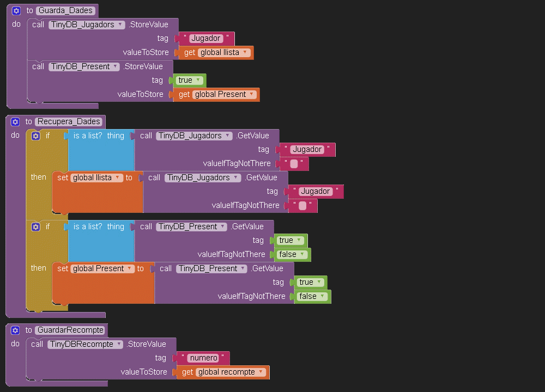This screenshot has height=392, width=545.
Task: Open the get global llista variable dropdown
Action: coord(245,53)
